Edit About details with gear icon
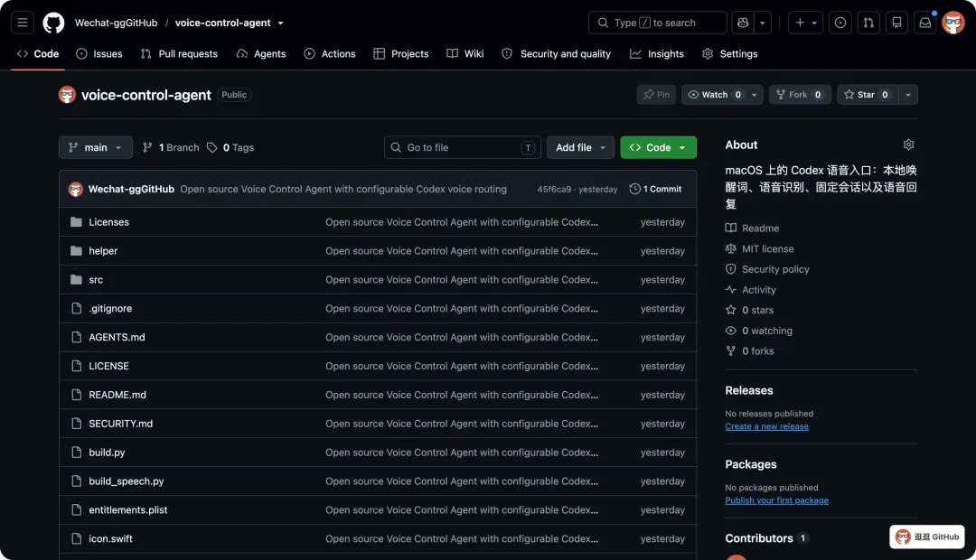The width and height of the screenshot is (976, 560). pyautogui.click(x=909, y=145)
